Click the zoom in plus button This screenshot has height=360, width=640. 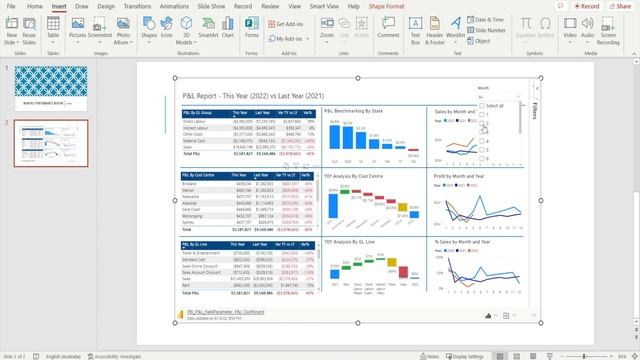click(611, 356)
